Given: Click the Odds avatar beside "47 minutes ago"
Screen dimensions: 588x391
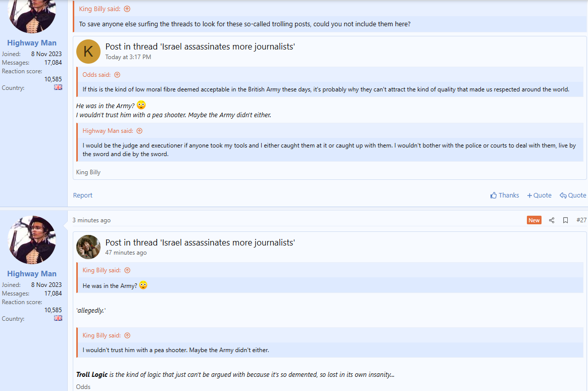Looking at the screenshot, I should tap(88, 247).
